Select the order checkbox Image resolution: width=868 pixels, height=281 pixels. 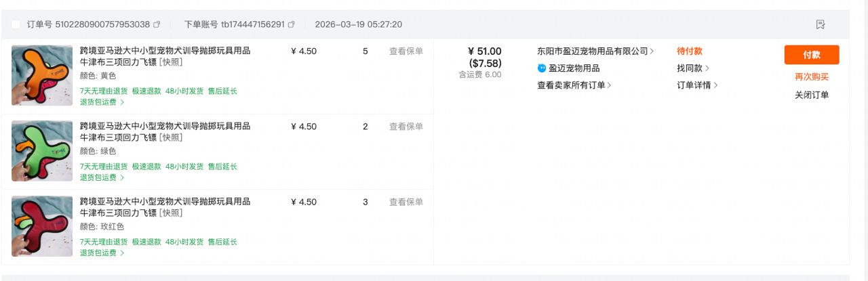tap(16, 24)
